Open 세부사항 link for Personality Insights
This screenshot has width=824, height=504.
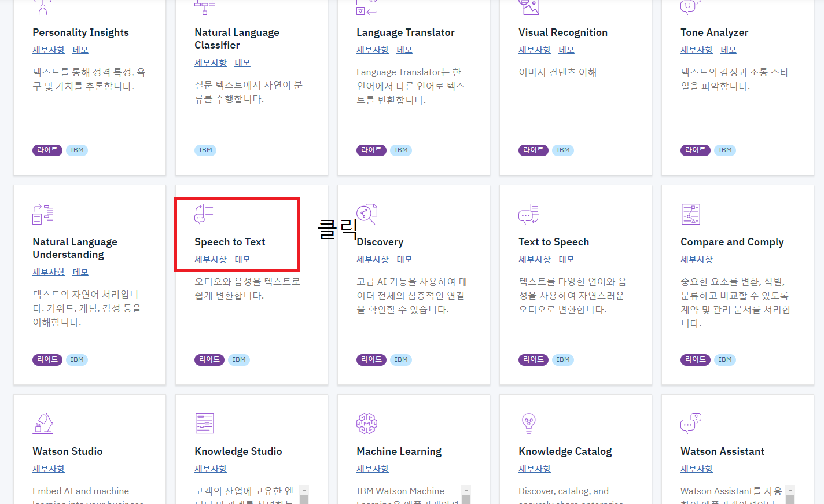point(49,50)
